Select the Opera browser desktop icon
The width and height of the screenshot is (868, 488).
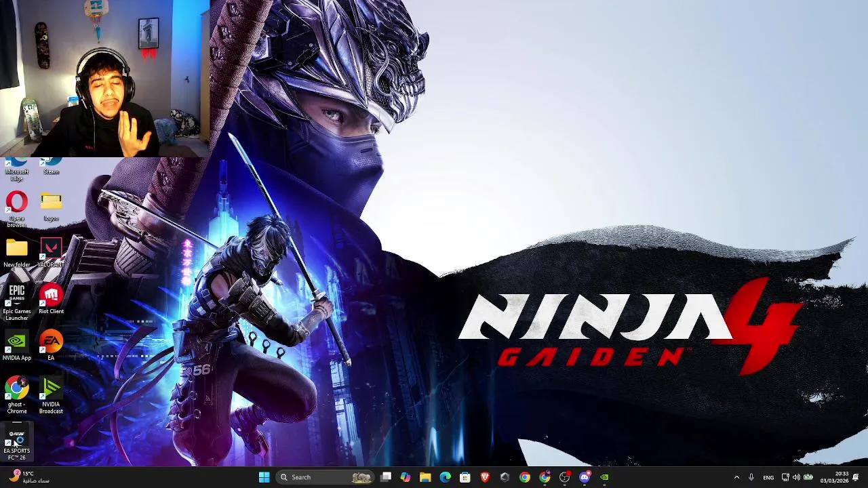coord(17,209)
